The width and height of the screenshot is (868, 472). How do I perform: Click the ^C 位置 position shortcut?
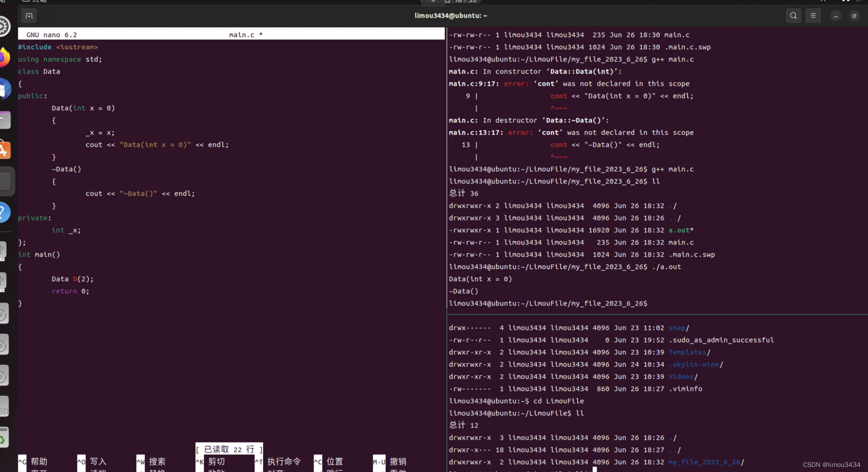(329, 462)
